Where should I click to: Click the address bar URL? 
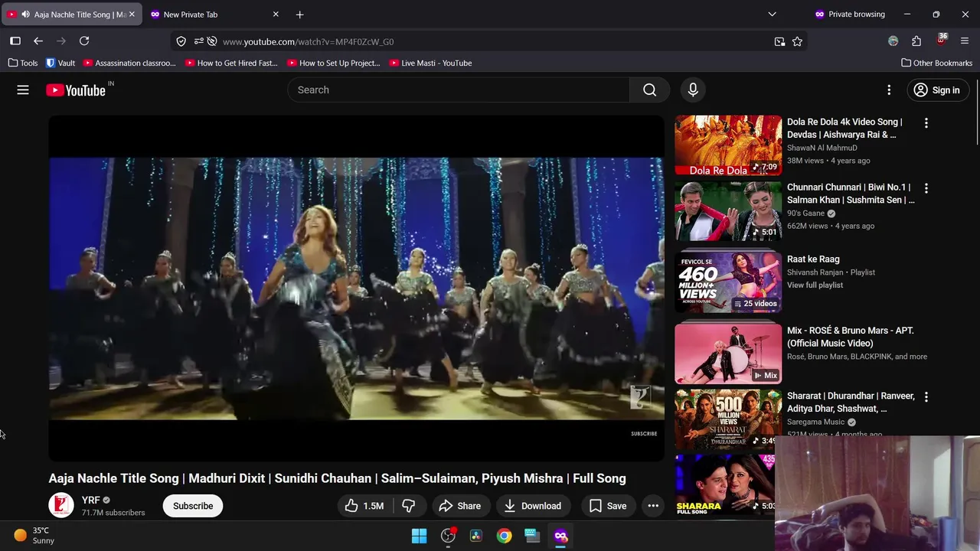click(x=308, y=41)
